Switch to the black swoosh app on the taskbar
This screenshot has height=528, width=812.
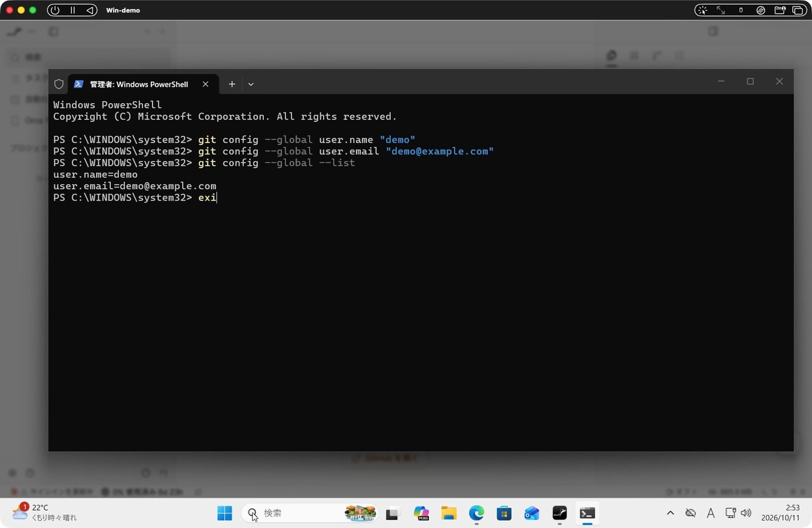(559, 513)
